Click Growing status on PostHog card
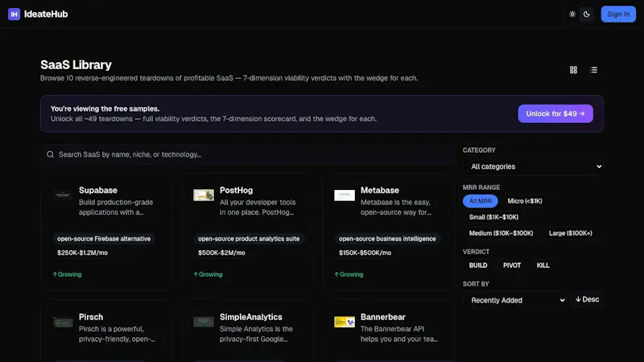The width and height of the screenshot is (644, 362). 208,274
